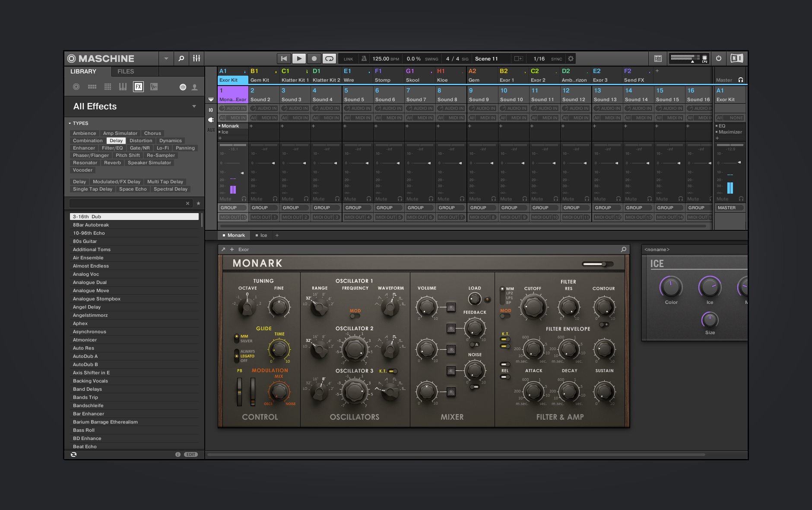Select the Bandschleife preset
Screen dimensions: 812x510
tap(134, 405)
